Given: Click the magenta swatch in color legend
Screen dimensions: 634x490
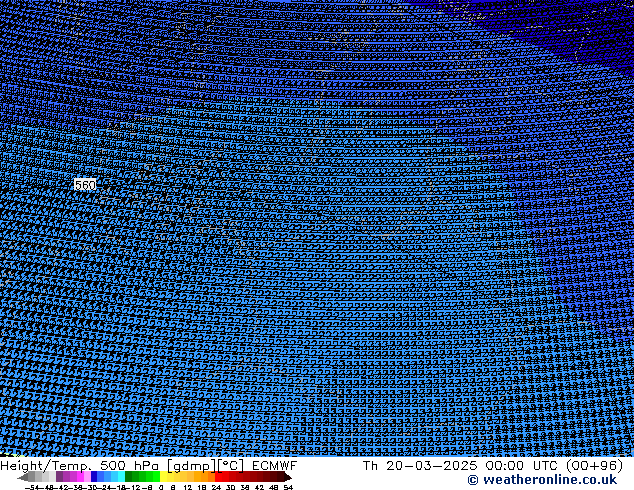Looking at the screenshot, I should (x=80, y=476).
